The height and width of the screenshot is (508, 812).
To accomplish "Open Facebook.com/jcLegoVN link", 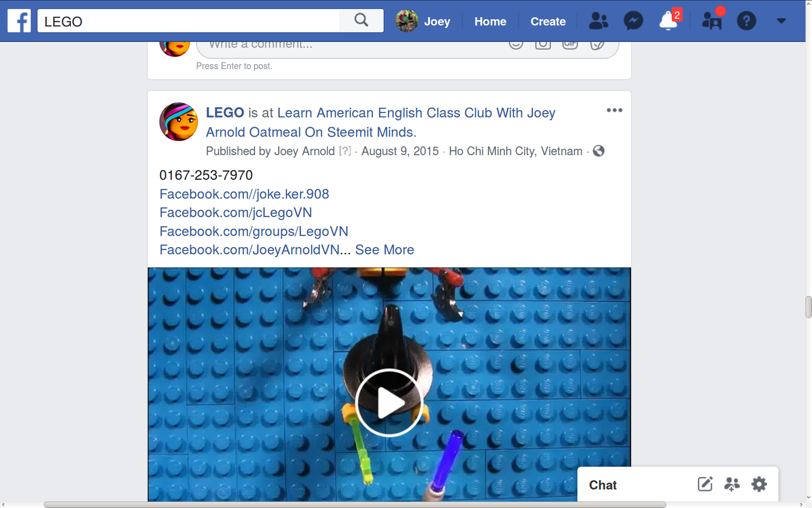I will (236, 212).
